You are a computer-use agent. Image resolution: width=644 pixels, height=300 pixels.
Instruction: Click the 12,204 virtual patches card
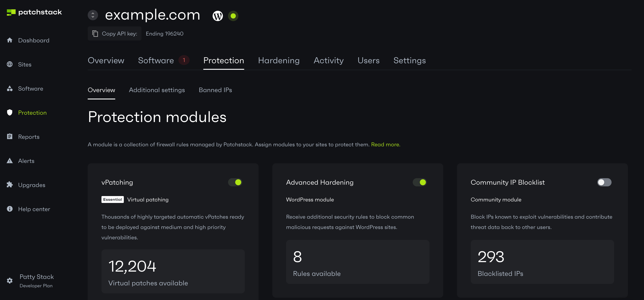173,271
